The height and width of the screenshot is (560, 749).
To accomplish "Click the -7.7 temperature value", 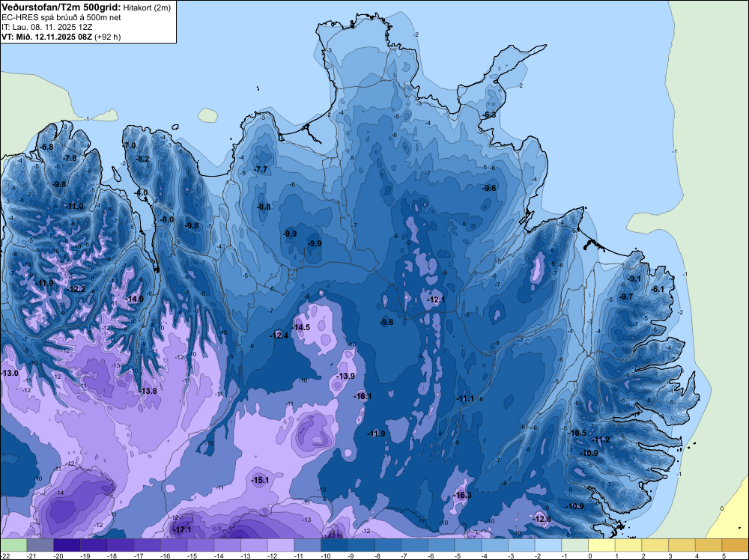I will point(261,169).
